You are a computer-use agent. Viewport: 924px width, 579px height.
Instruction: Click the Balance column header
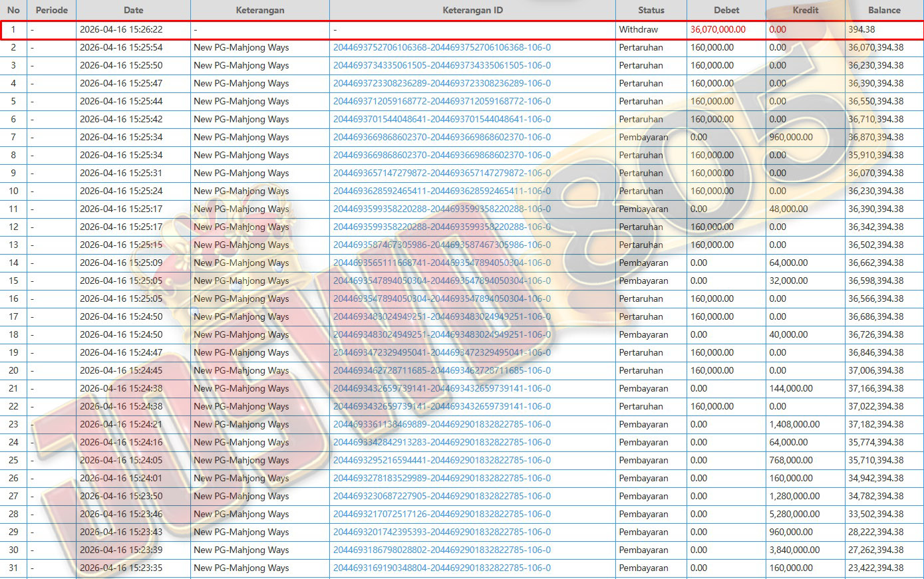[883, 10]
